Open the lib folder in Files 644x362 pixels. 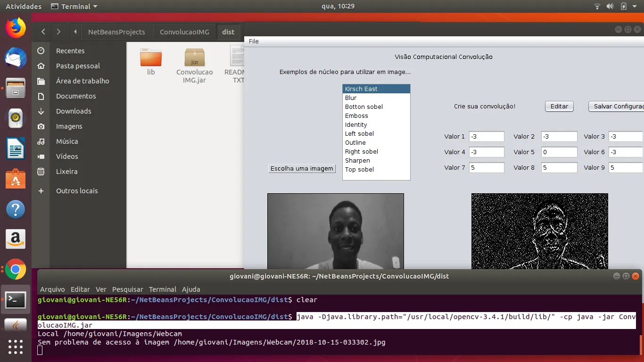click(151, 62)
